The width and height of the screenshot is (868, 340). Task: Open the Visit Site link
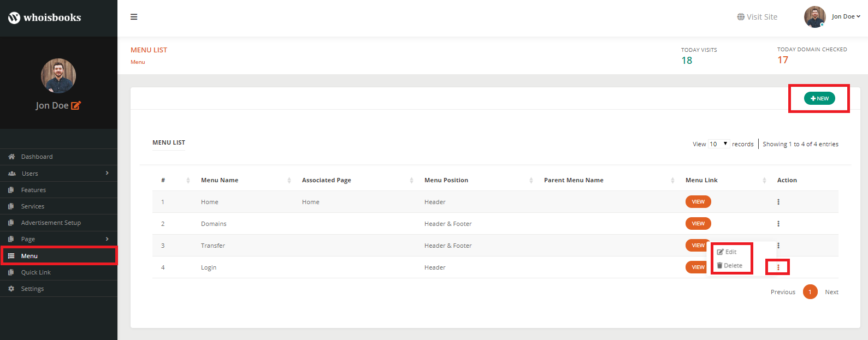coord(757,17)
